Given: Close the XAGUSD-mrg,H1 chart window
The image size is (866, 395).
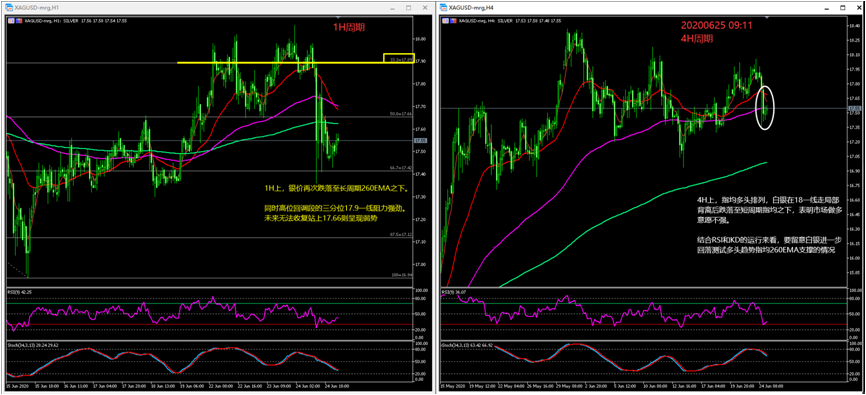Looking at the screenshot, I should 425,8.
